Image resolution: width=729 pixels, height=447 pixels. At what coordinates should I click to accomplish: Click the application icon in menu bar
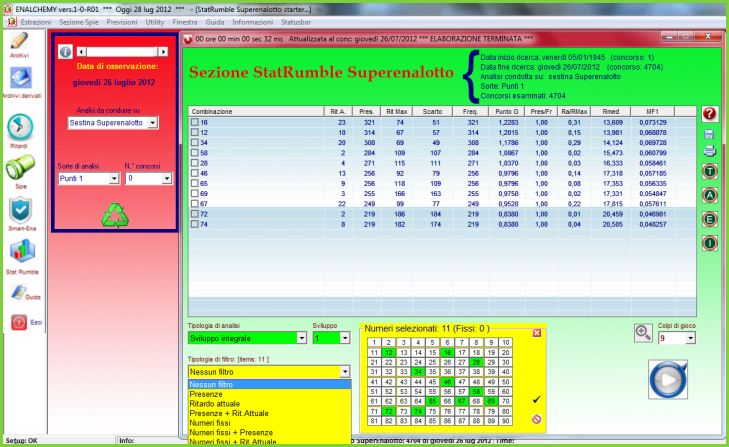[12, 22]
